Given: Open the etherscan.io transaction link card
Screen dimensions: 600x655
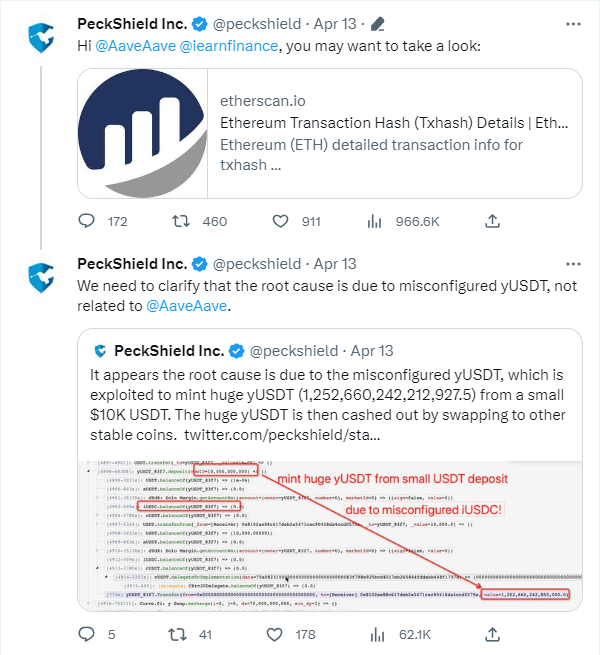Looking at the screenshot, I should [330, 133].
